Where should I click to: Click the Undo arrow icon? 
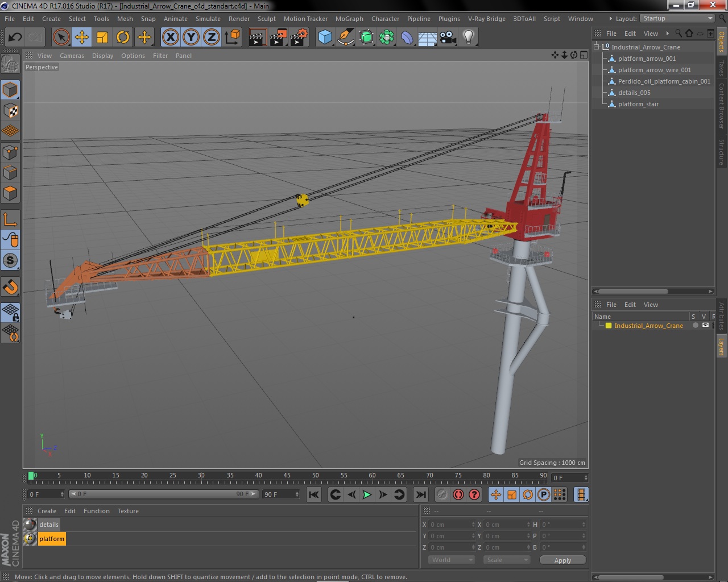pos(15,38)
